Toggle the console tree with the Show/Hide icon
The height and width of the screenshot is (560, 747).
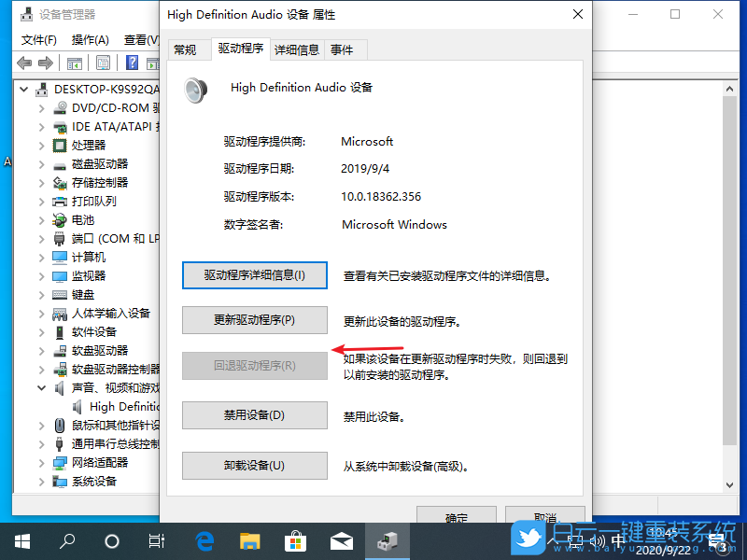[x=76, y=63]
